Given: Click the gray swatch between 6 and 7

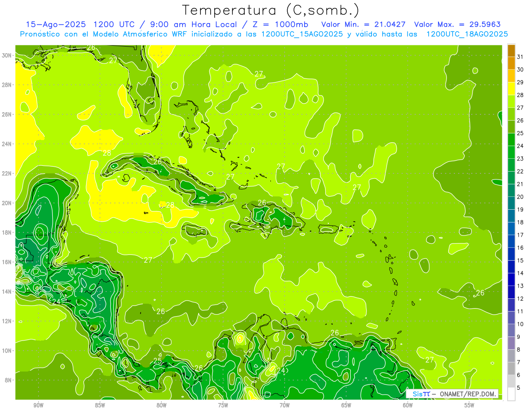Looking at the screenshot, I should [511, 369].
